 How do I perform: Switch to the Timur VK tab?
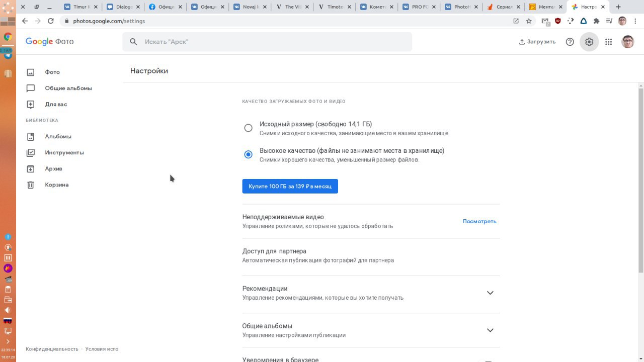(80, 7)
